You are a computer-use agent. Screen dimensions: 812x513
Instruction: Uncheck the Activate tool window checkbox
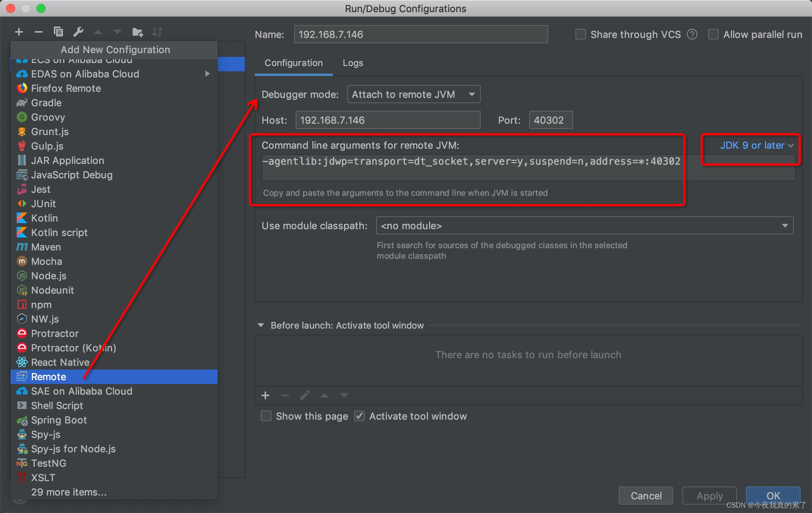pyautogui.click(x=359, y=416)
